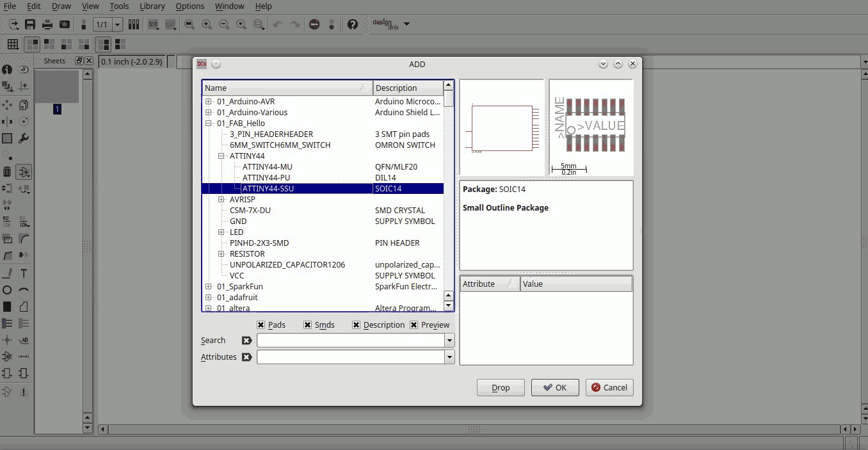Select the Circle drawing tool
Image resolution: width=868 pixels, height=450 pixels.
(x=7, y=290)
